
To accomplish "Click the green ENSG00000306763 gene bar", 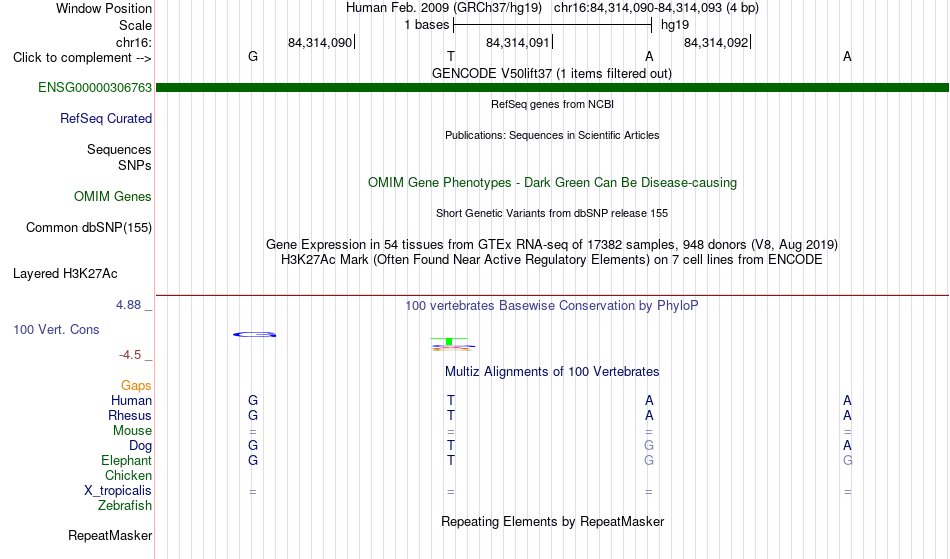I will [x=552, y=88].
